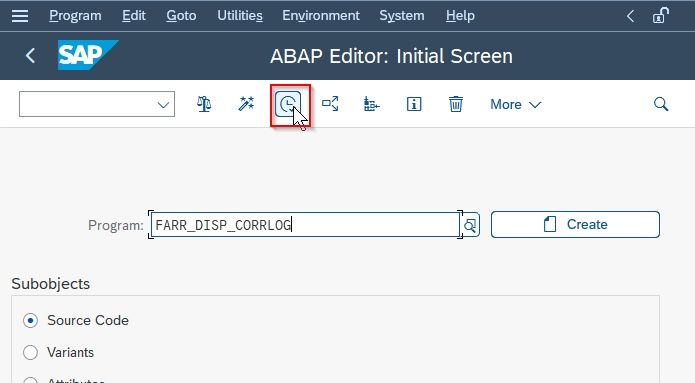The width and height of the screenshot is (695, 383).
Task: Select the Source Code radio button
Action: tap(30, 320)
